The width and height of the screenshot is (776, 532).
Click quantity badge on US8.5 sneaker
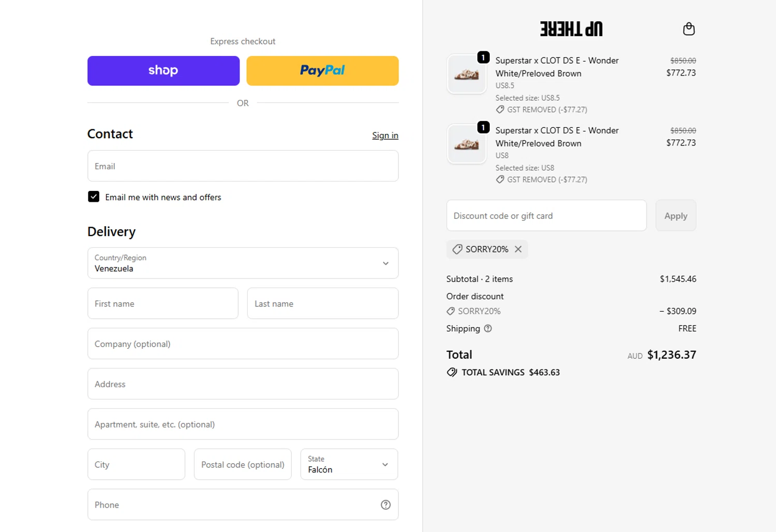click(483, 57)
